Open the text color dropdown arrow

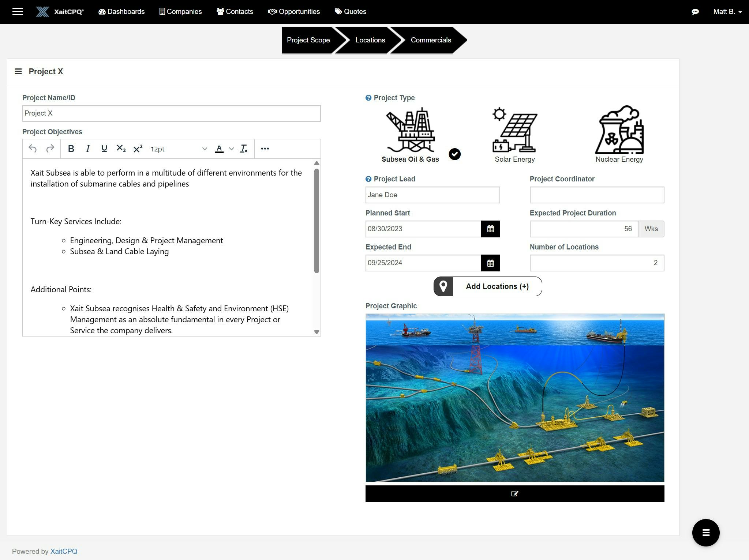231,149
